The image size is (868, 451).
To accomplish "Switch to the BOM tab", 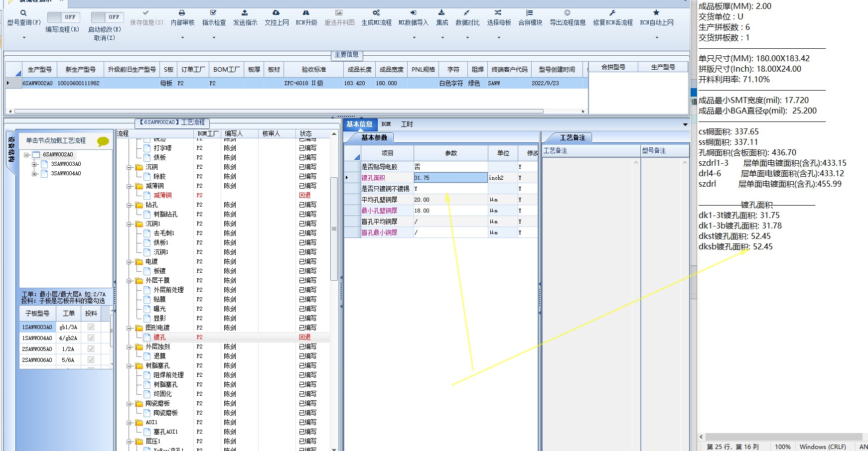I will pyautogui.click(x=386, y=124).
